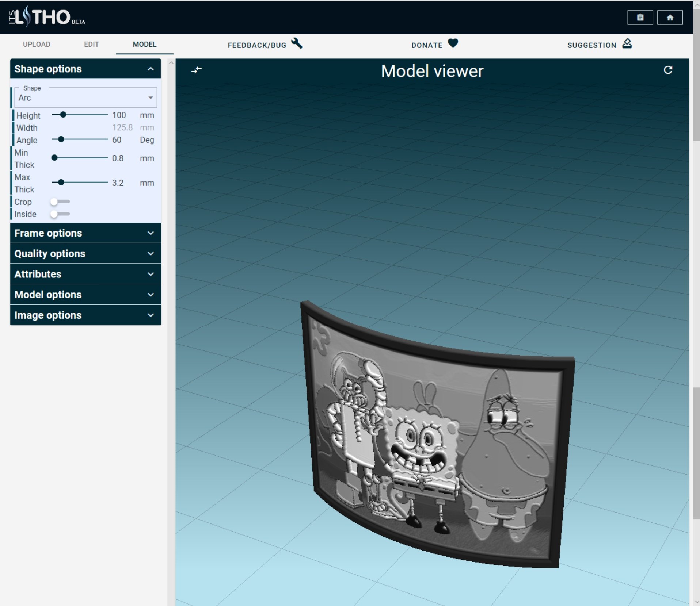700x606 pixels.
Task: Click the wrench icon beside Feedback/Bug
Action: pyautogui.click(x=297, y=43)
